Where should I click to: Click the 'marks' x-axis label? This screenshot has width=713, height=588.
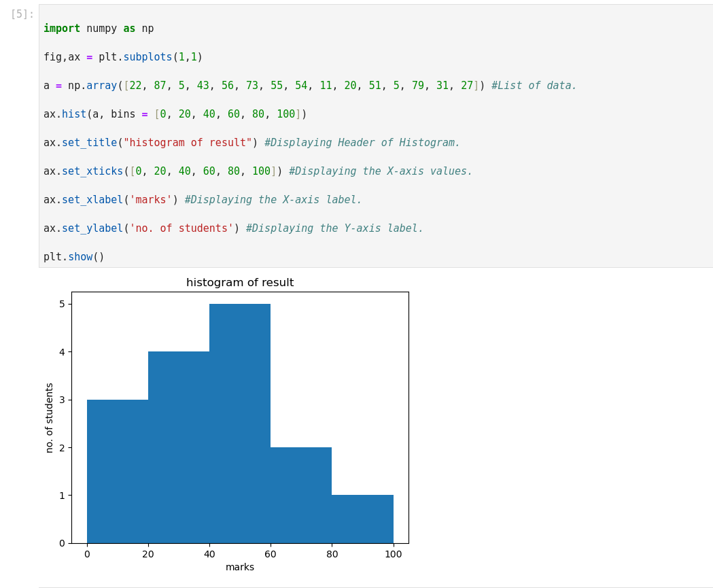pos(240,567)
